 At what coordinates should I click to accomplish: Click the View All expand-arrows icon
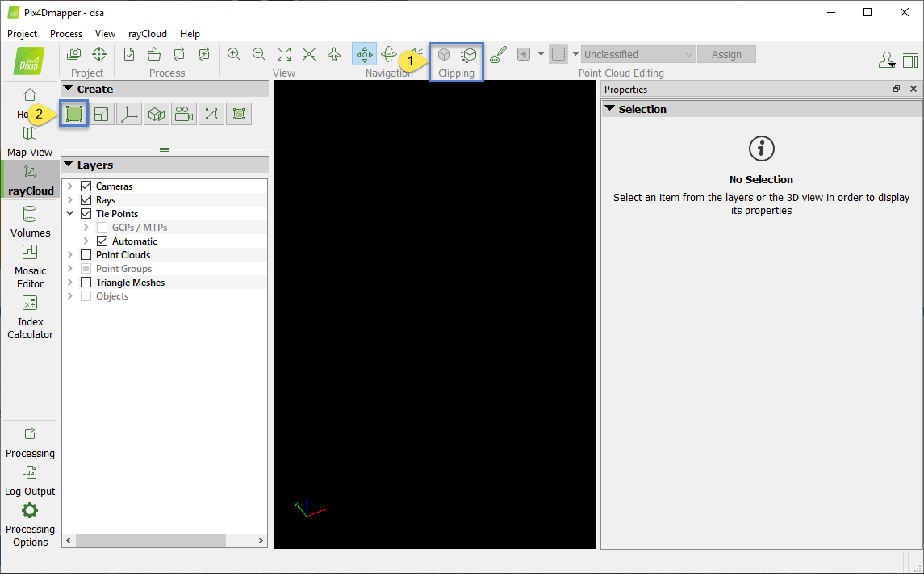(x=284, y=54)
